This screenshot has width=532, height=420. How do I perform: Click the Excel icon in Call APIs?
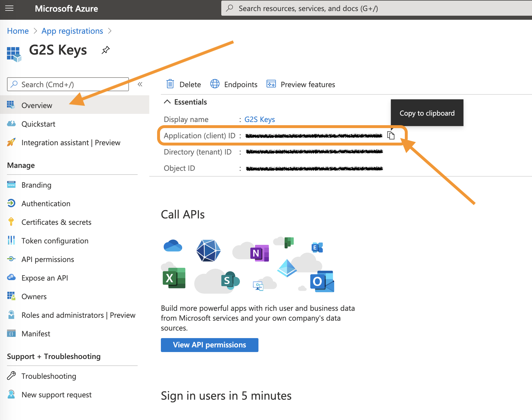(174, 278)
